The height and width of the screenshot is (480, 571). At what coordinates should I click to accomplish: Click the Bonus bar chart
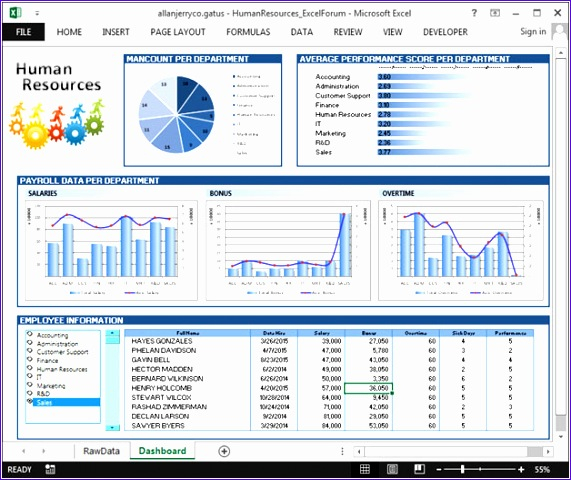click(288, 250)
